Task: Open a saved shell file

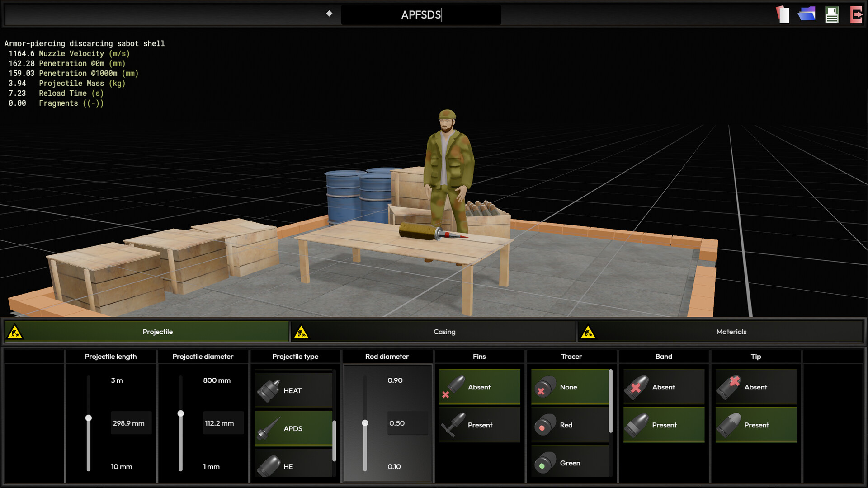Action: pyautogui.click(x=807, y=14)
